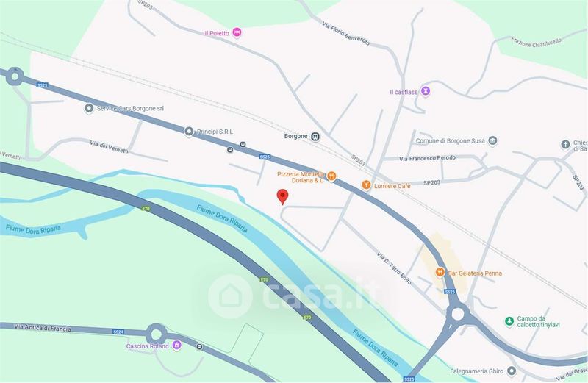The height and width of the screenshot is (383, 588).
Task: Open Pizzeria Montella Doriana restaurant icon
Action: point(331,176)
